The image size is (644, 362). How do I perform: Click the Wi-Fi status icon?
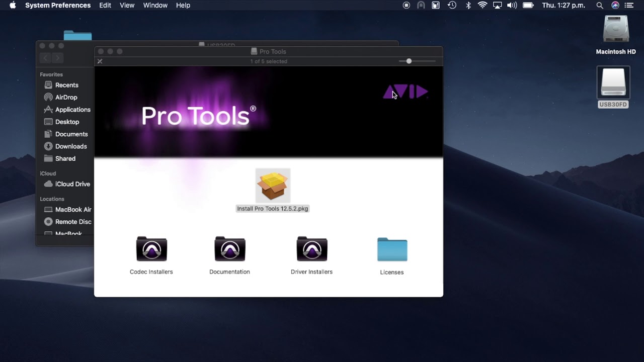482,5
